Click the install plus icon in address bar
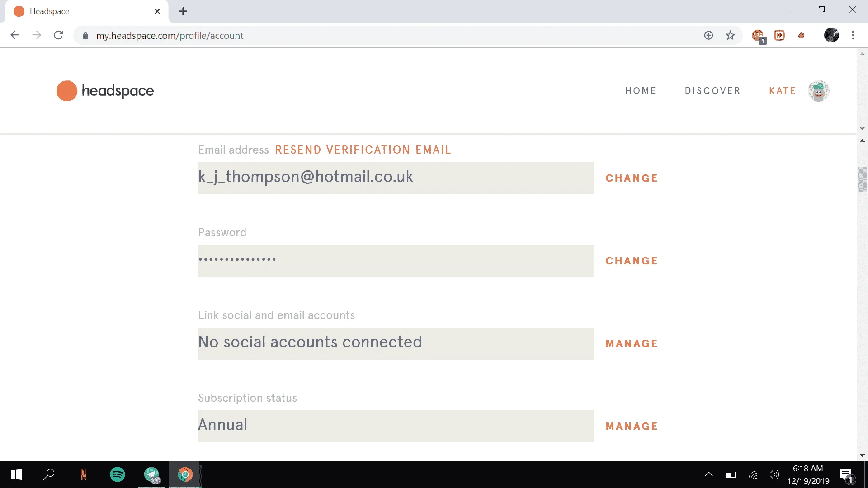868x488 pixels. (708, 35)
